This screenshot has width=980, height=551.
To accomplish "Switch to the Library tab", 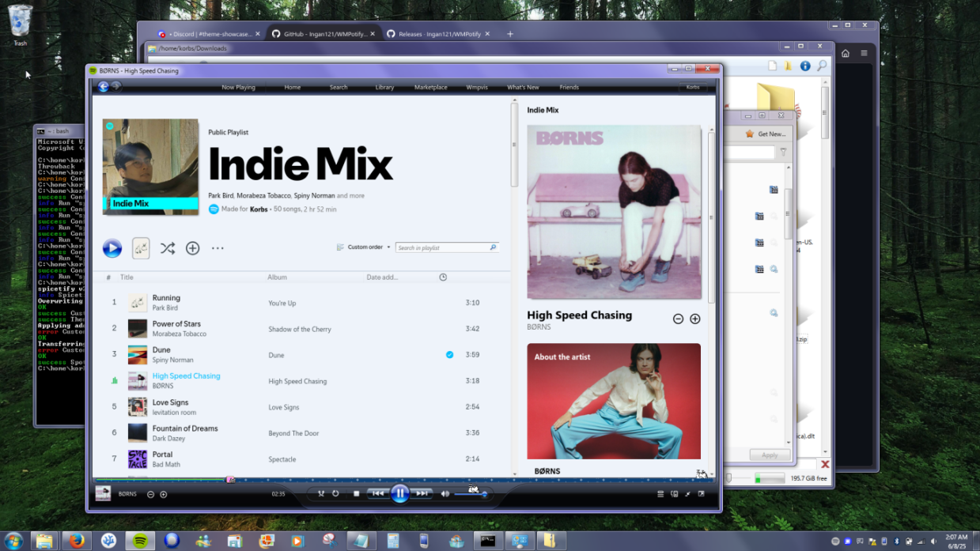I will coord(384,88).
